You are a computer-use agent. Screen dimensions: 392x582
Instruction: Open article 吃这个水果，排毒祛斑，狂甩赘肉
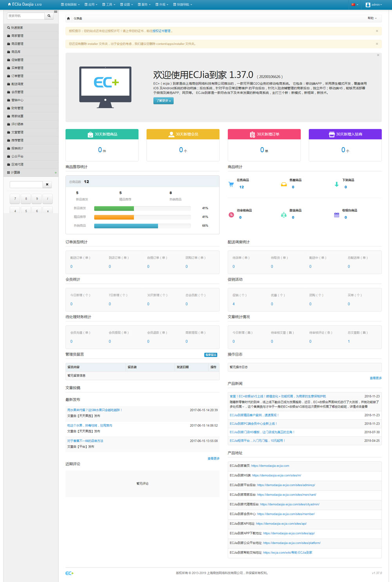90,425
